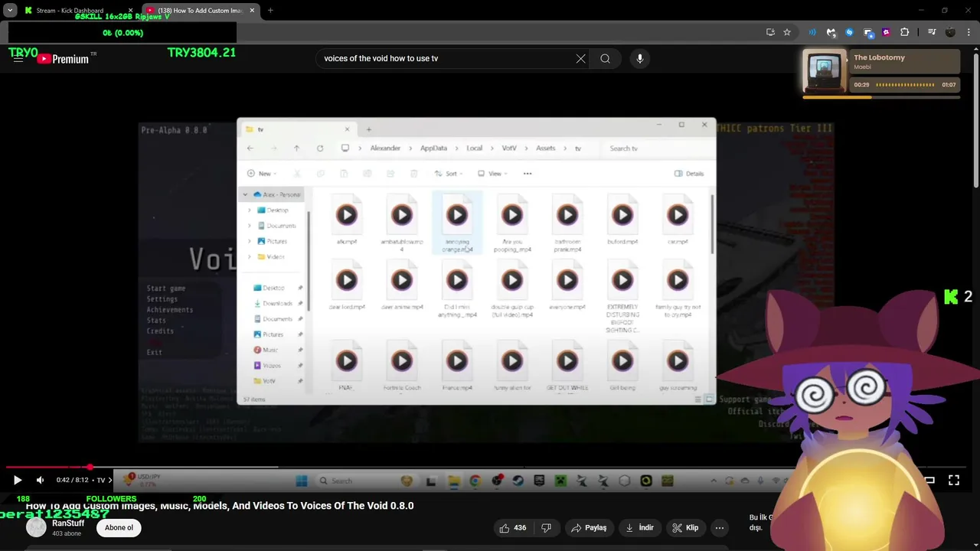Open the media control playlist icon
The height and width of the screenshot is (551, 980).
point(932,32)
